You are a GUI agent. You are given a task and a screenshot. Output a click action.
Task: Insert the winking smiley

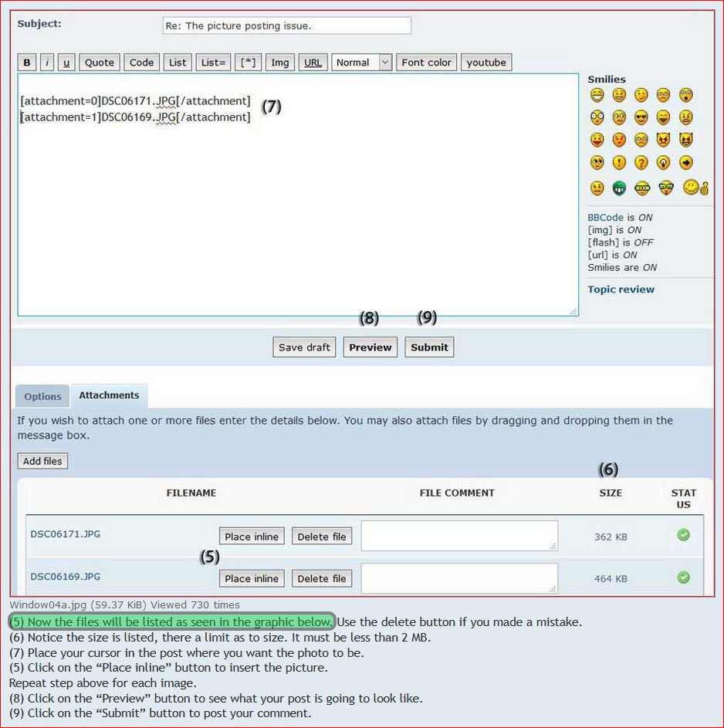641,95
